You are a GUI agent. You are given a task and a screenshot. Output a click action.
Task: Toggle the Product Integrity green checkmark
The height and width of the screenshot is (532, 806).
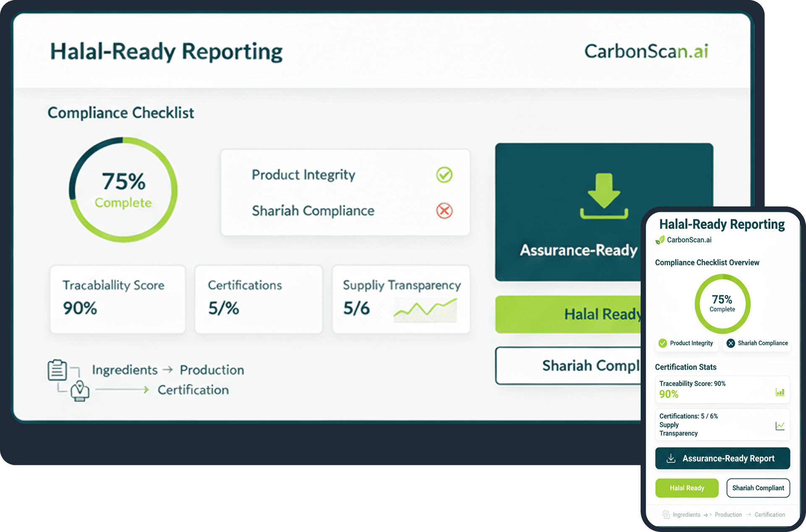(x=444, y=175)
